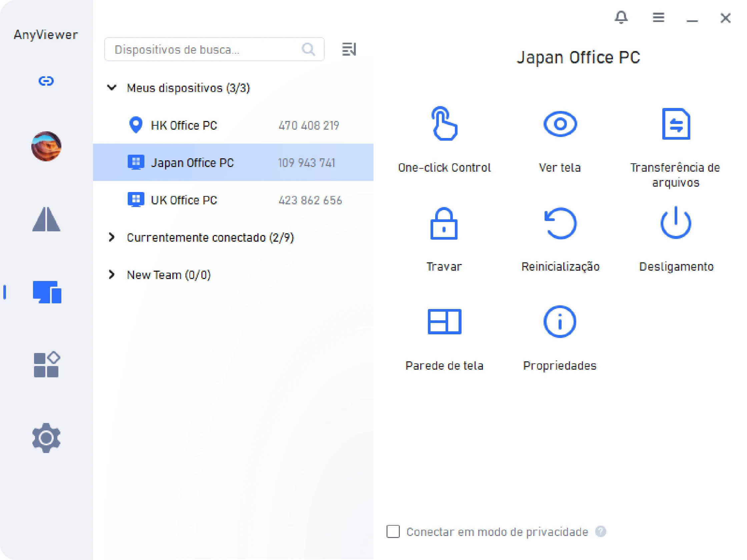Image resolution: width=747 pixels, height=560 pixels.
Task: Open the hamburger main menu
Action: [x=658, y=17]
